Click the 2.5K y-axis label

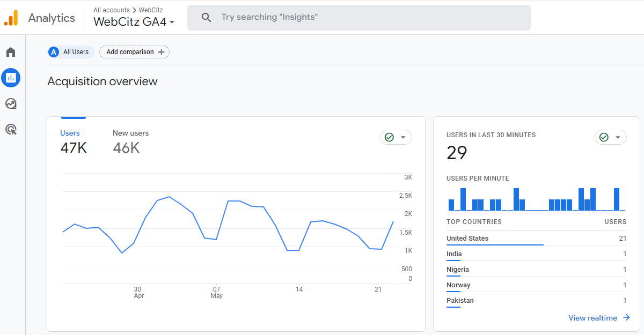(x=405, y=196)
